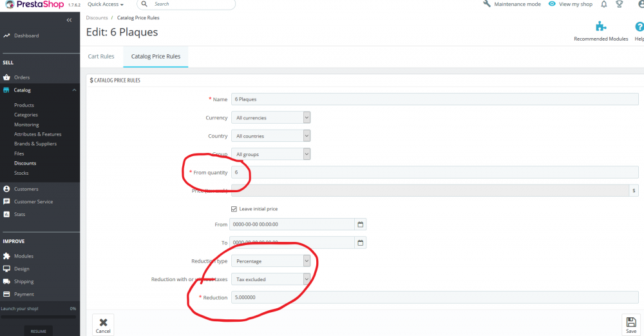Focus the top Search field
The width and height of the screenshot is (644, 336).
pyautogui.click(x=186, y=4)
